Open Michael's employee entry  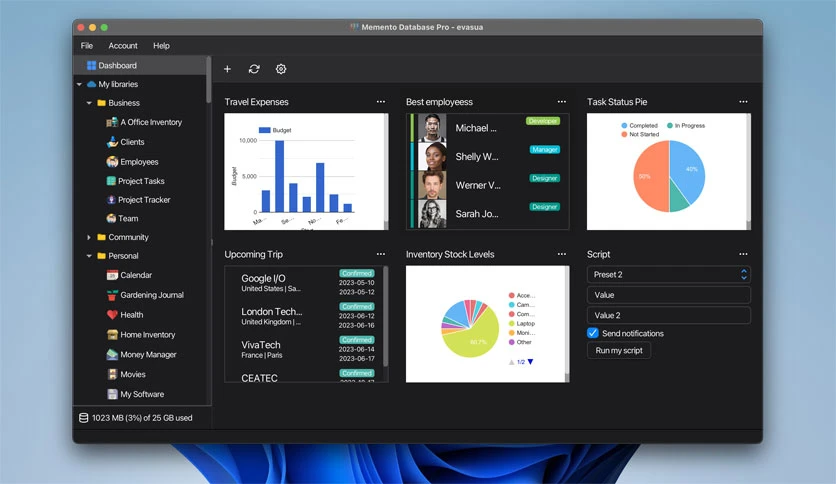point(487,128)
